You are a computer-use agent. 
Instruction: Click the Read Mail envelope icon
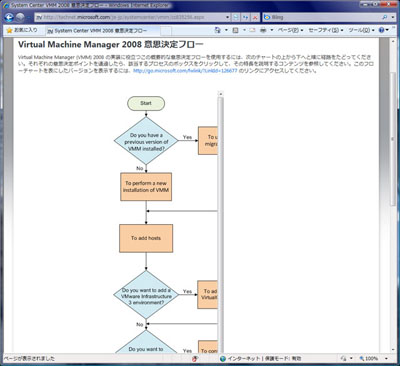252,30
